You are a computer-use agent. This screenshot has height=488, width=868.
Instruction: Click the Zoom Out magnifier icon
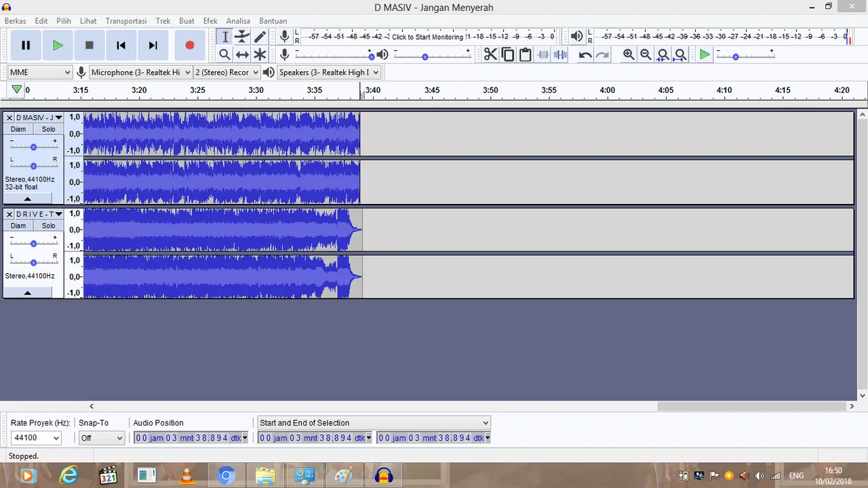646,55
